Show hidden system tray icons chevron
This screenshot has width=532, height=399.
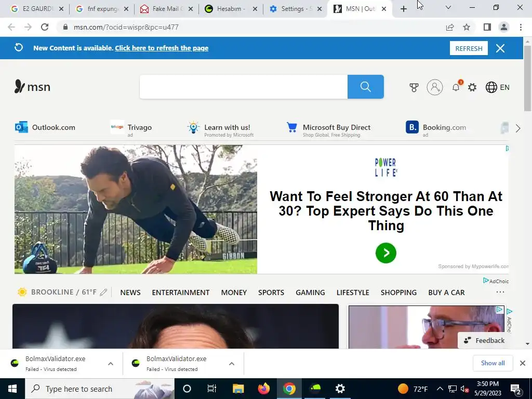point(440,389)
